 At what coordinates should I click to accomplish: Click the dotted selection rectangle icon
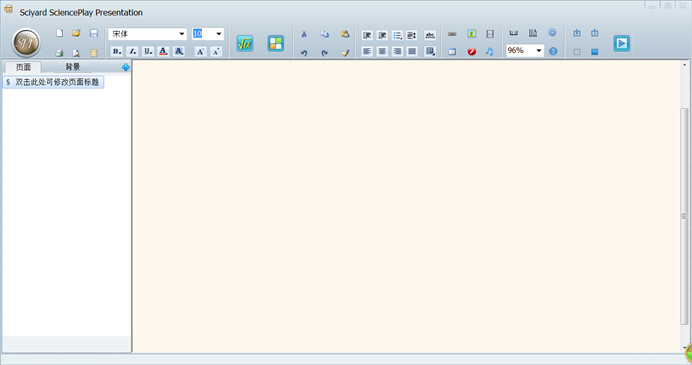[x=577, y=52]
